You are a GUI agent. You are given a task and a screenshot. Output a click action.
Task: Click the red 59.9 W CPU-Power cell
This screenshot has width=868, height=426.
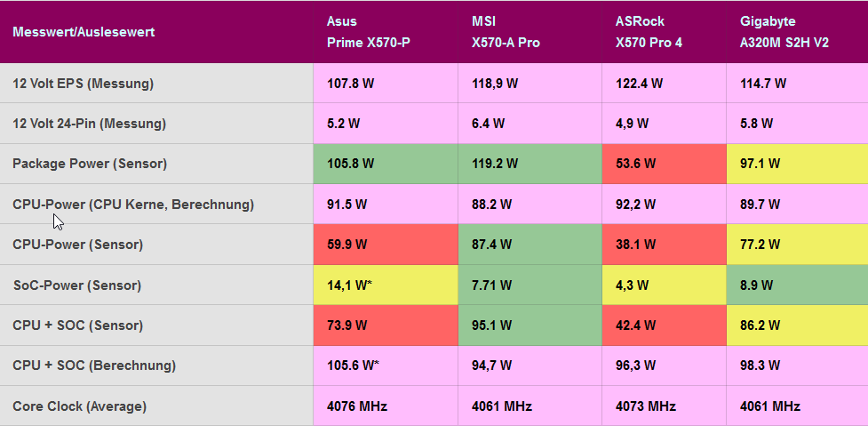pyautogui.click(x=386, y=245)
